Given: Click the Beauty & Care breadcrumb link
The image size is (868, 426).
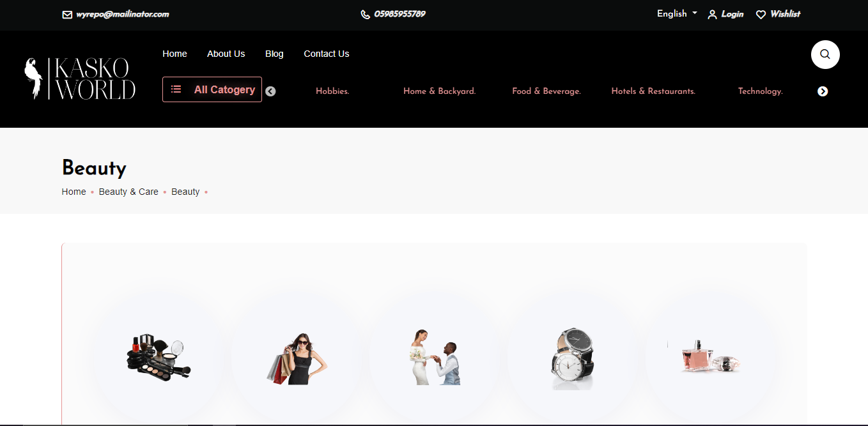Looking at the screenshot, I should click(x=128, y=192).
